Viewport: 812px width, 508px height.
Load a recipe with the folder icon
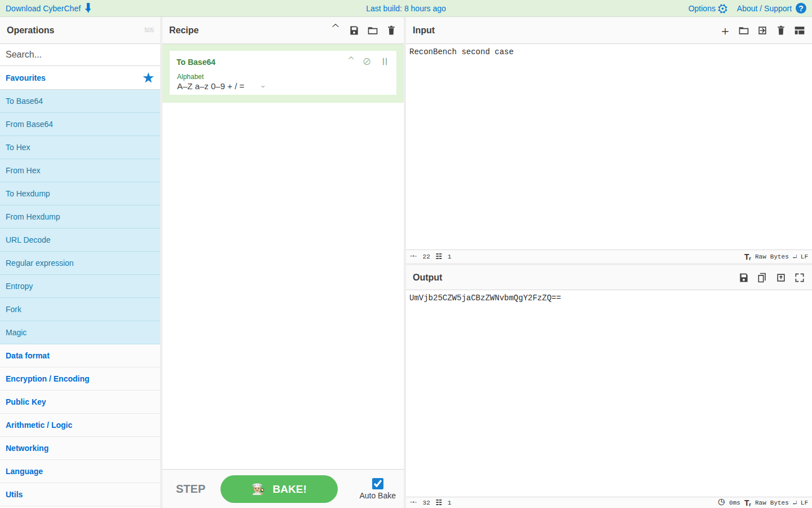(373, 30)
